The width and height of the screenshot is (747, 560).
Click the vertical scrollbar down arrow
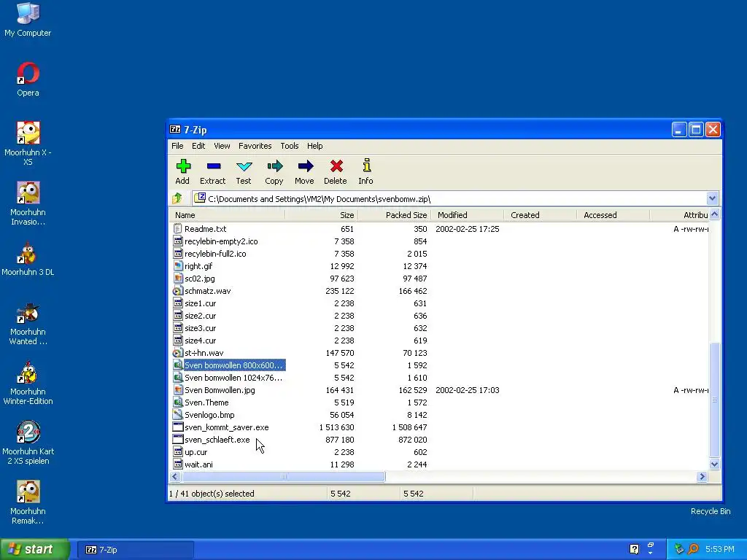pos(714,464)
